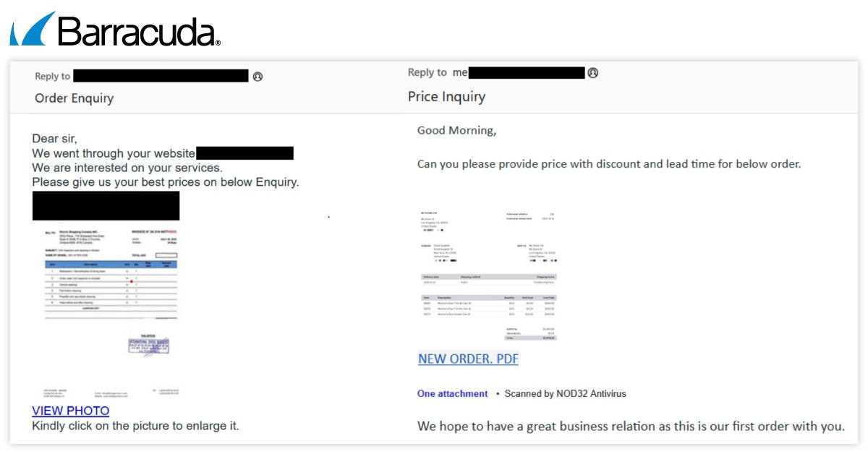
Task: Click the redacted sender address in Price Inquiry
Action: pyautogui.click(x=527, y=72)
